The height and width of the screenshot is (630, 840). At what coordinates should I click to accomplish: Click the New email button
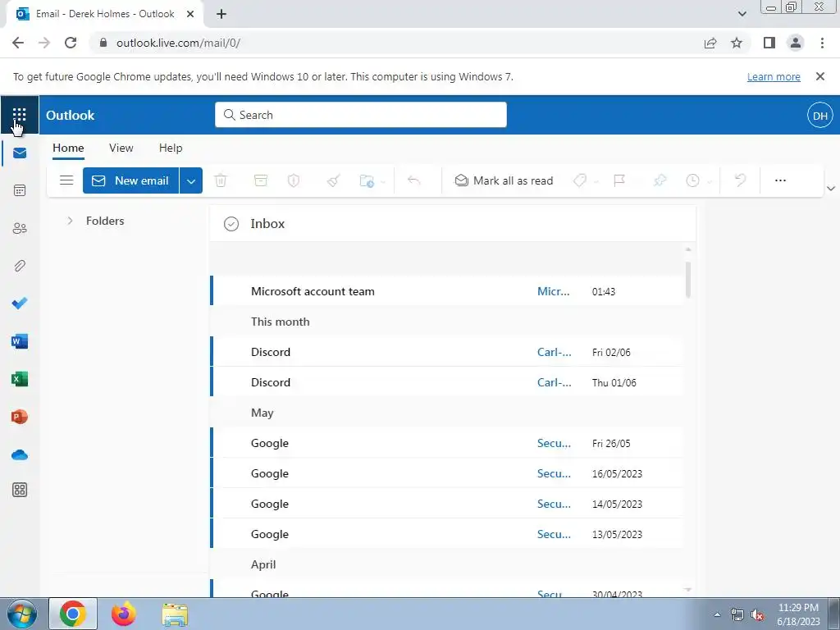click(131, 180)
